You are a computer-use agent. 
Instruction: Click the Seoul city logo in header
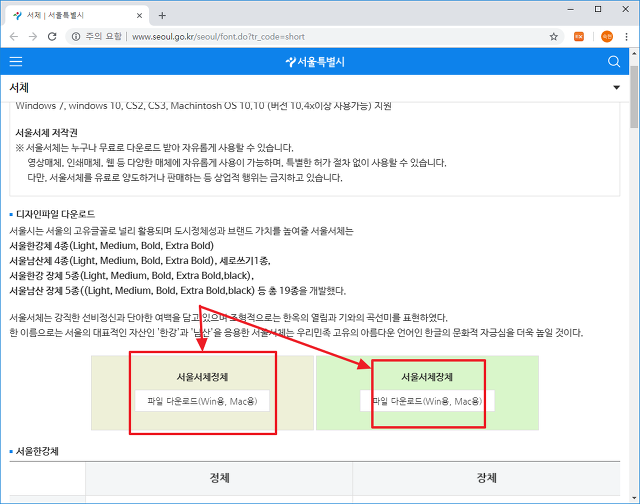pyautogui.click(x=315, y=62)
